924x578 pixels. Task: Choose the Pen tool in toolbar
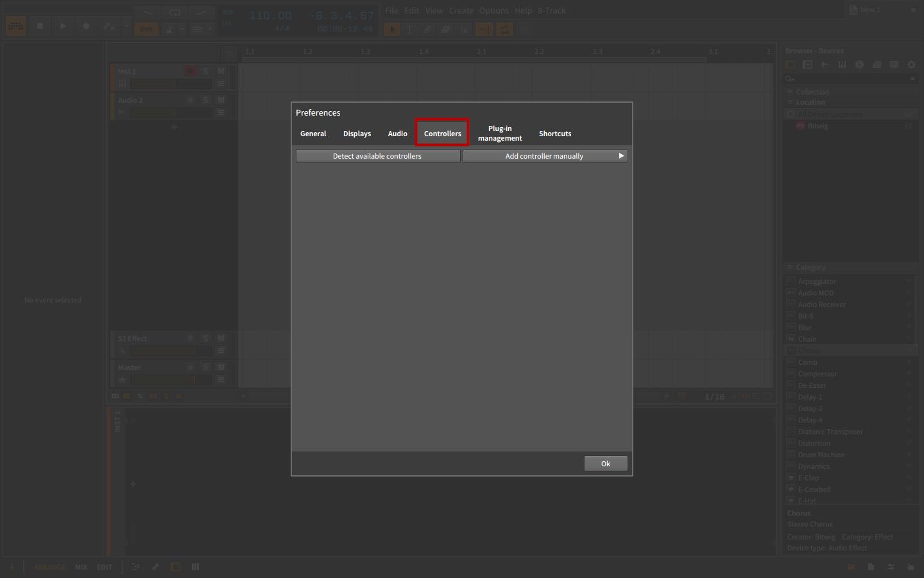(x=427, y=30)
